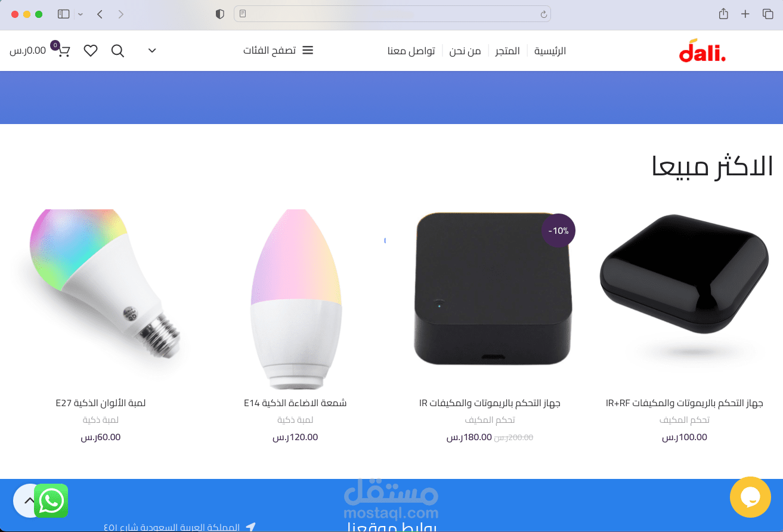Image resolution: width=783 pixels, height=532 pixels.
Task: Open the Safari tab overview icon
Action: coord(767,14)
